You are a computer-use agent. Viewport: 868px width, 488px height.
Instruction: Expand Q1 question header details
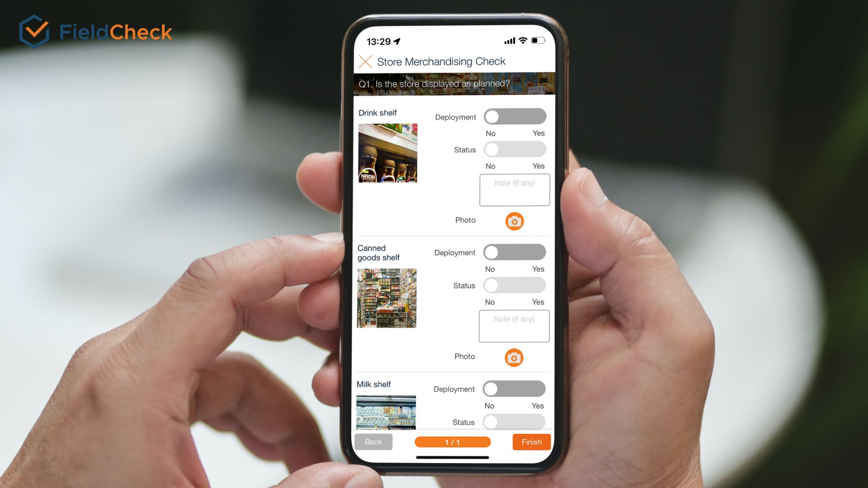coord(453,84)
